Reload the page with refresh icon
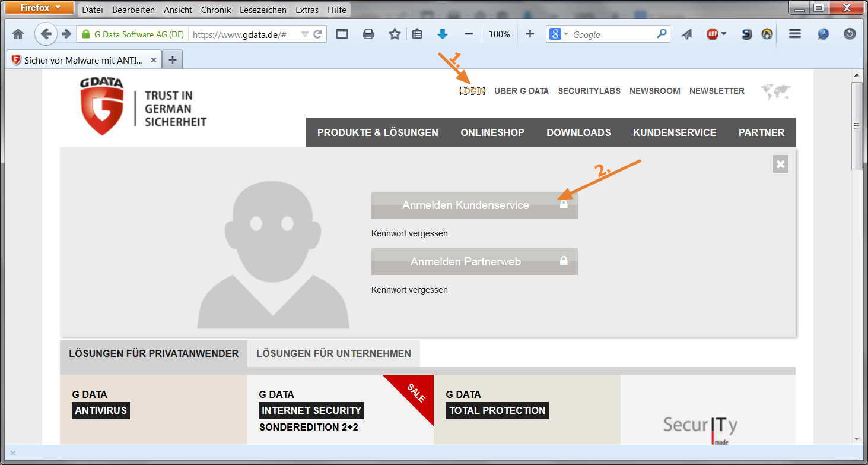The image size is (868, 465). pyautogui.click(x=317, y=34)
